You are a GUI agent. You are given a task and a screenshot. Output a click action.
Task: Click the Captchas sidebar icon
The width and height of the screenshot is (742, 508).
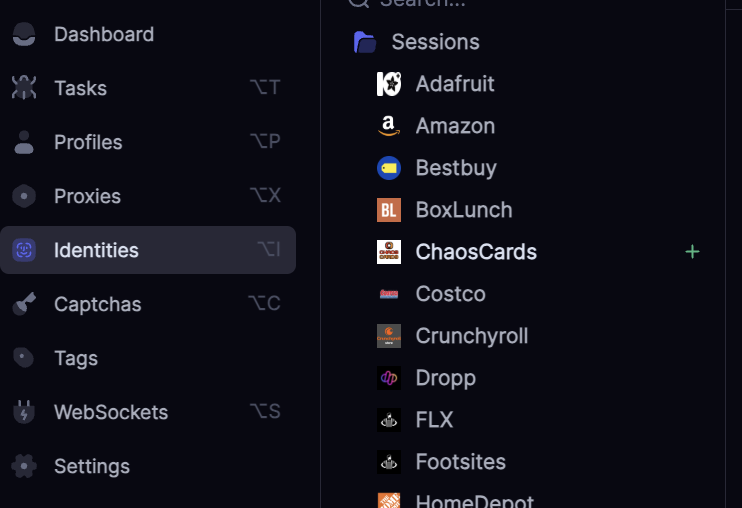click(24, 304)
